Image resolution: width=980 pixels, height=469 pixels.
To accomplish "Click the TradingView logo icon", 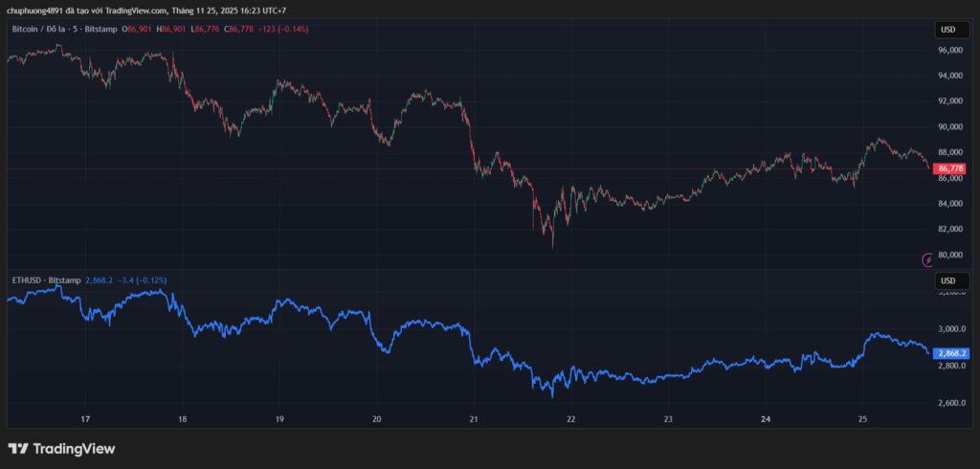I will (18, 449).
